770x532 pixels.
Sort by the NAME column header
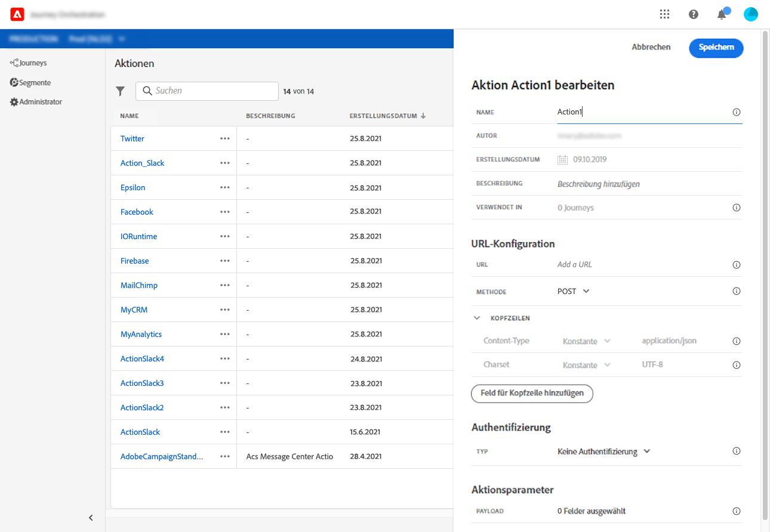click(x=130, y=116)
